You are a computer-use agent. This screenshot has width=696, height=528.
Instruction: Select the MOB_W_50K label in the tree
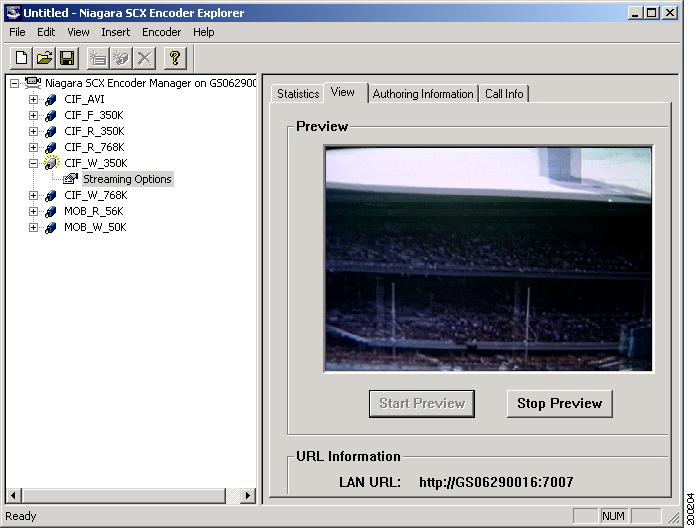click(95, 227)
